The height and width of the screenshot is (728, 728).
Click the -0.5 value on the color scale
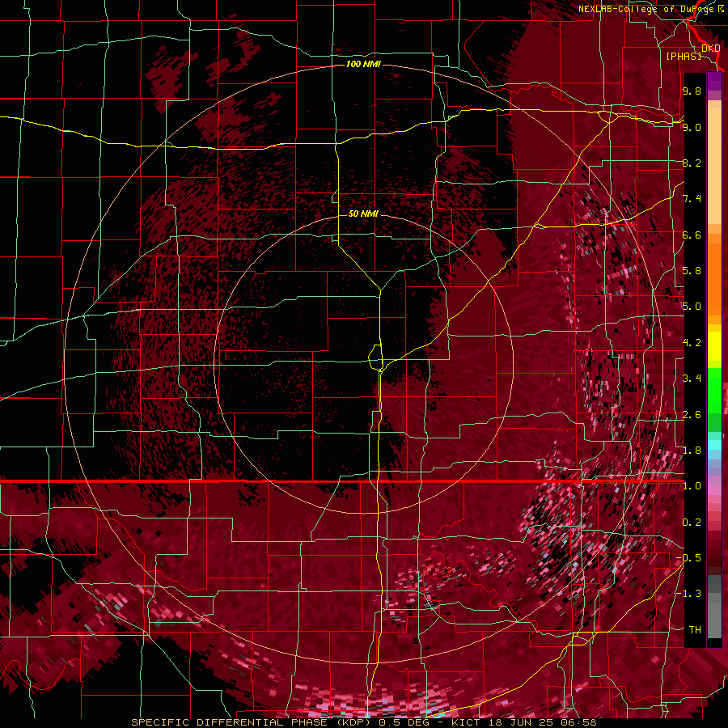pos(688,558)
